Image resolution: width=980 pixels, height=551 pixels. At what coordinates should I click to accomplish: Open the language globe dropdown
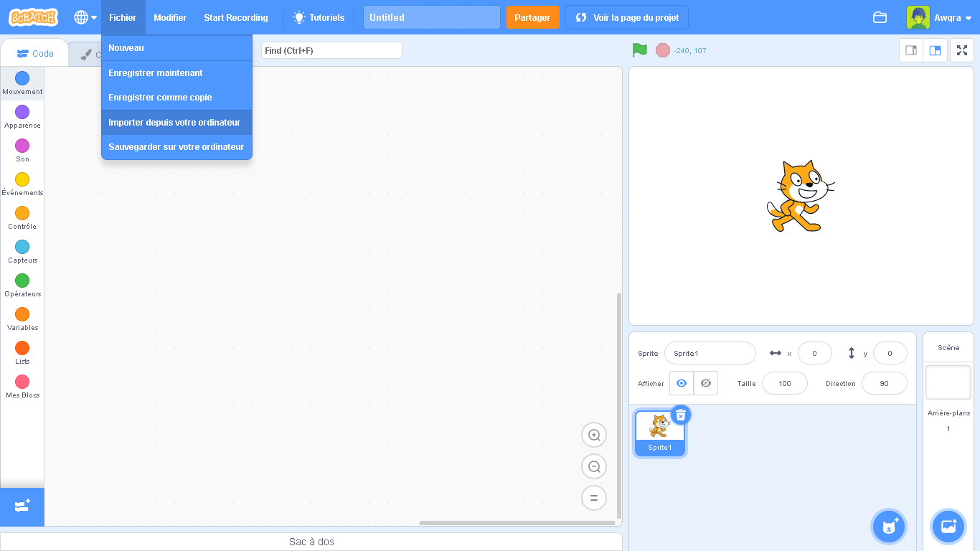84,17
